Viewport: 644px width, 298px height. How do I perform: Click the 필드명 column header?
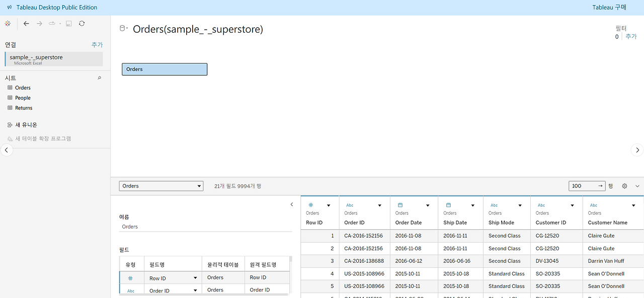click(173, 264)
